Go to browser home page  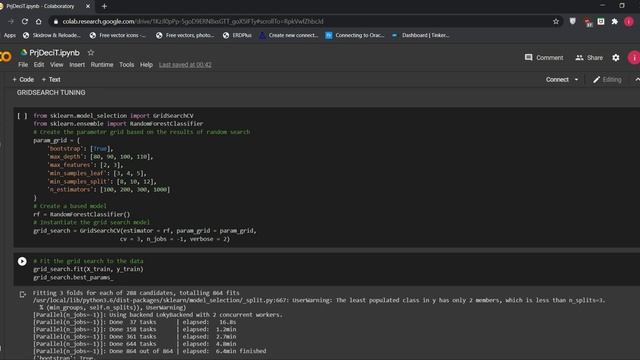tap(38, 21)
